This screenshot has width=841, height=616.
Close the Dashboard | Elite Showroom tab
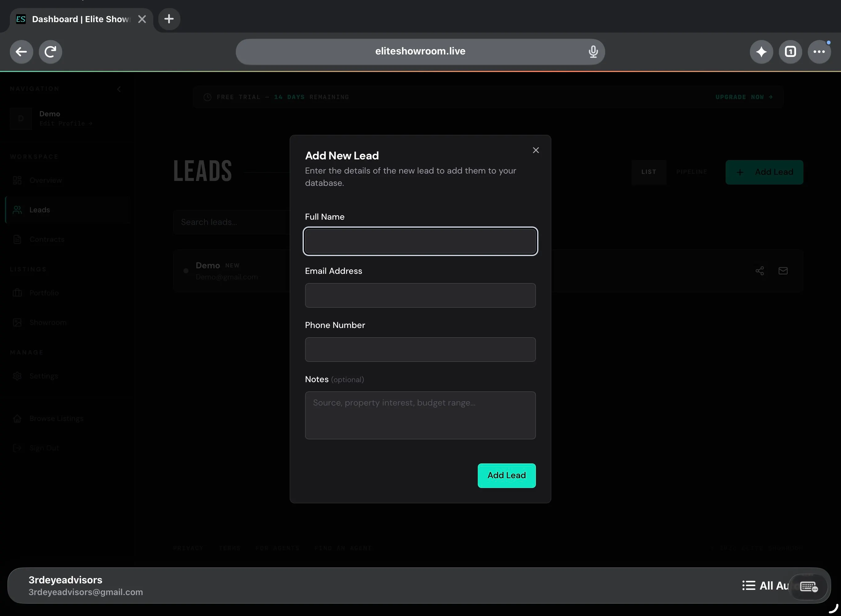tap(142, 19)
